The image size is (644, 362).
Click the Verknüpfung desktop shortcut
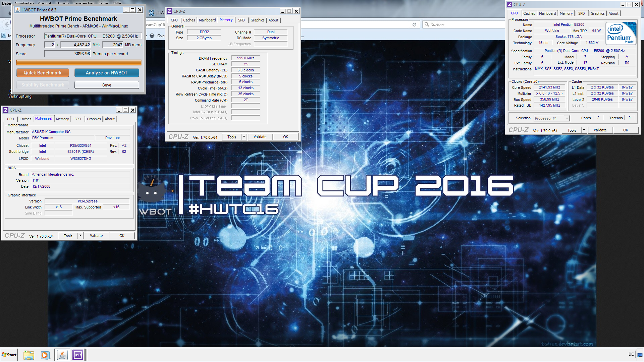pos(20,96)
